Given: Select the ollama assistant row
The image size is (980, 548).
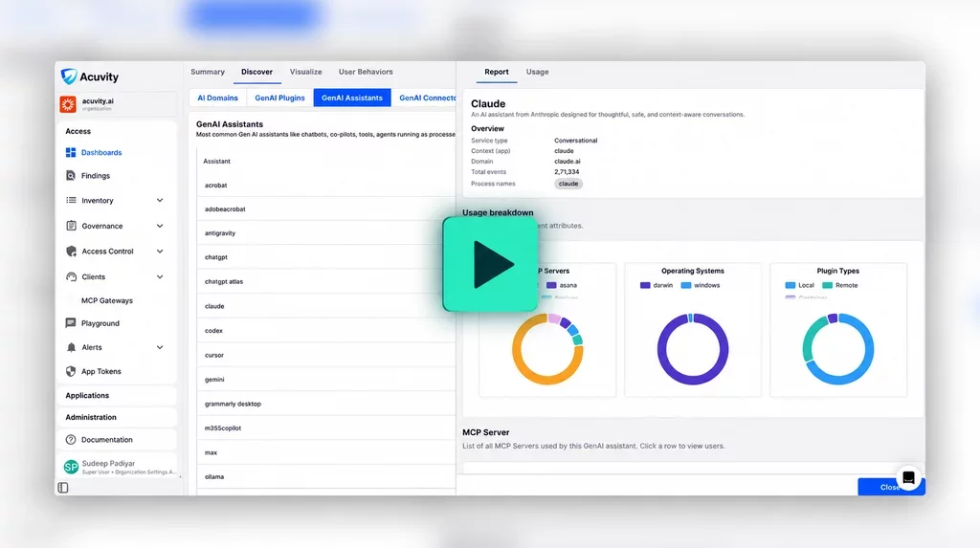Looking at the screenshot, I should tap(325, 477).
